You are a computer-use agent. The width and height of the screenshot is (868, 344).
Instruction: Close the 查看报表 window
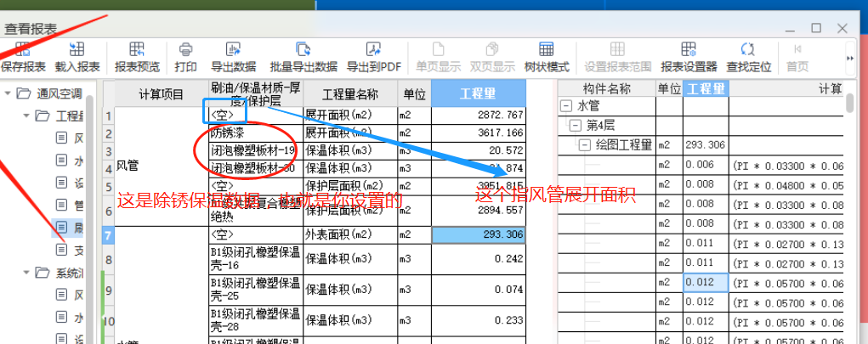coord(842,28)
